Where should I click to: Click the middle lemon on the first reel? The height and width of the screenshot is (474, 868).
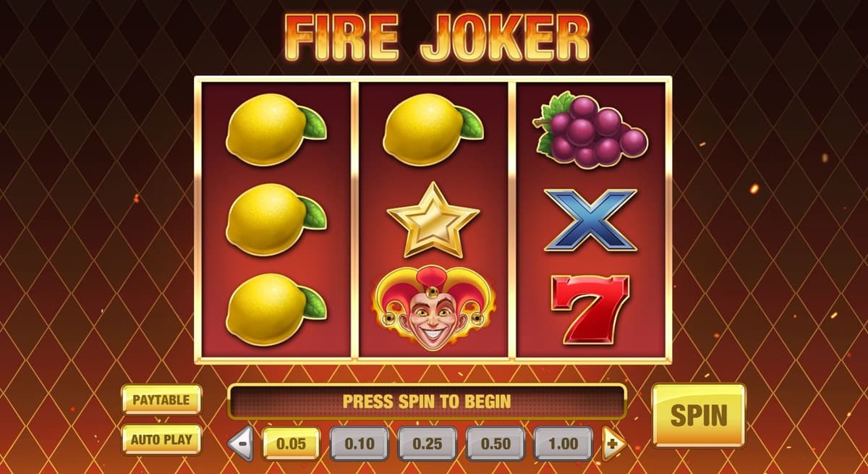coord(276,219)
